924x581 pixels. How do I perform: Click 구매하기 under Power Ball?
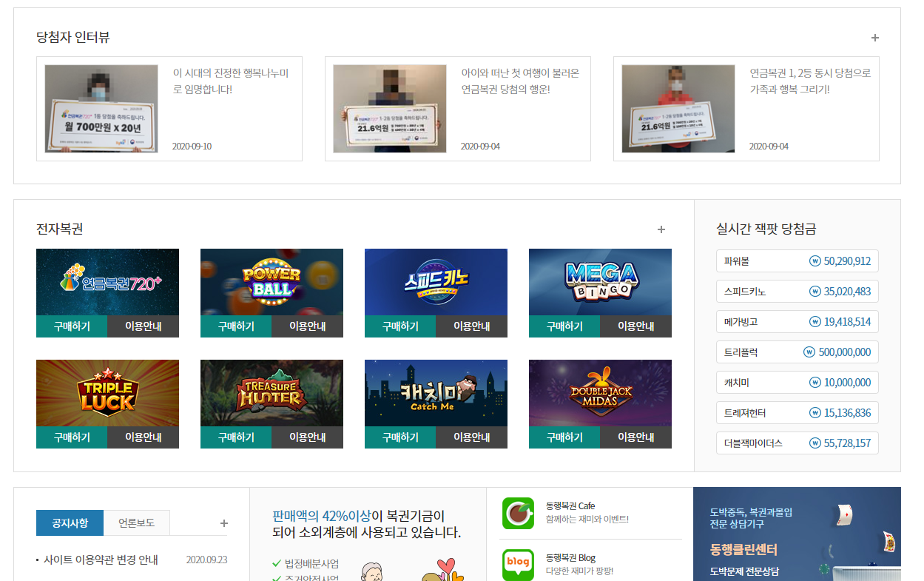(236, 326)
